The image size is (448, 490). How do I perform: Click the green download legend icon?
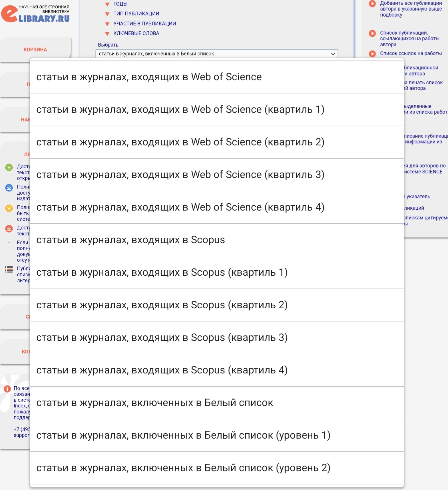tap(9, 167)
